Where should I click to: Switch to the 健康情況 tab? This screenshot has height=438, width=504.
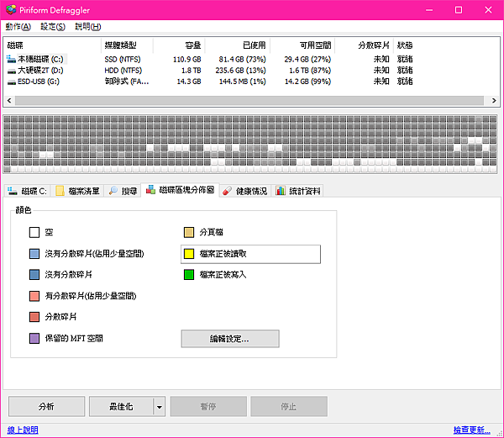[245, 191]
